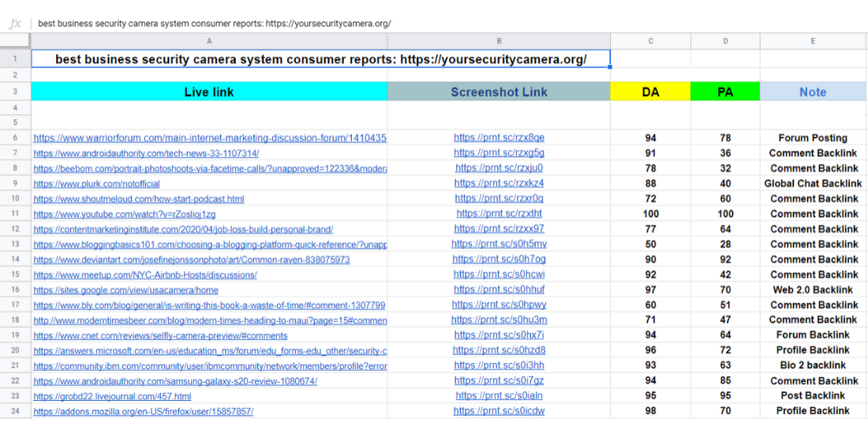This screenshot has height=438, width=868.
Task: Click the 'Note' header cell
Action: pos(813,92)
